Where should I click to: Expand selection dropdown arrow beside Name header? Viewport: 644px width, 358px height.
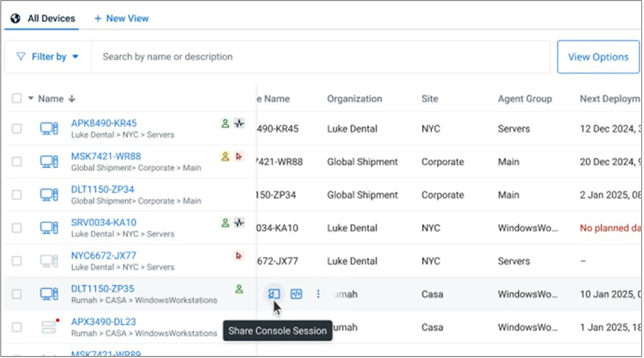pyautogui.click(x=31, y=98)
